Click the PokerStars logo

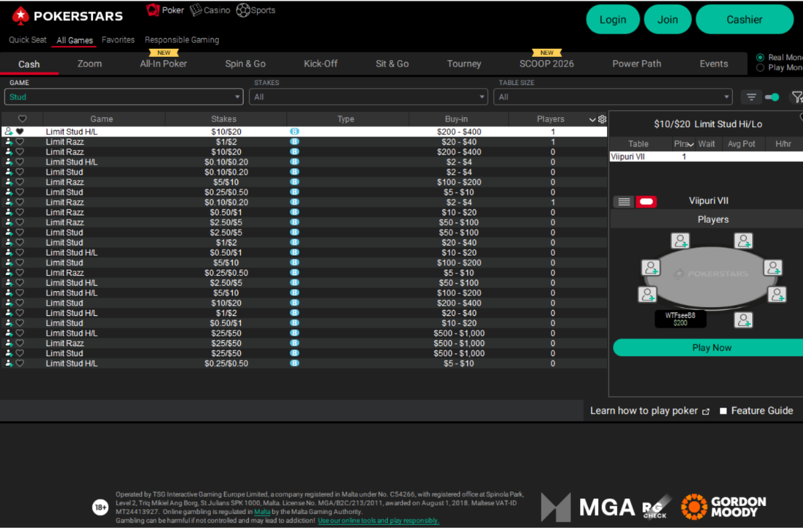tap(68, 16)
